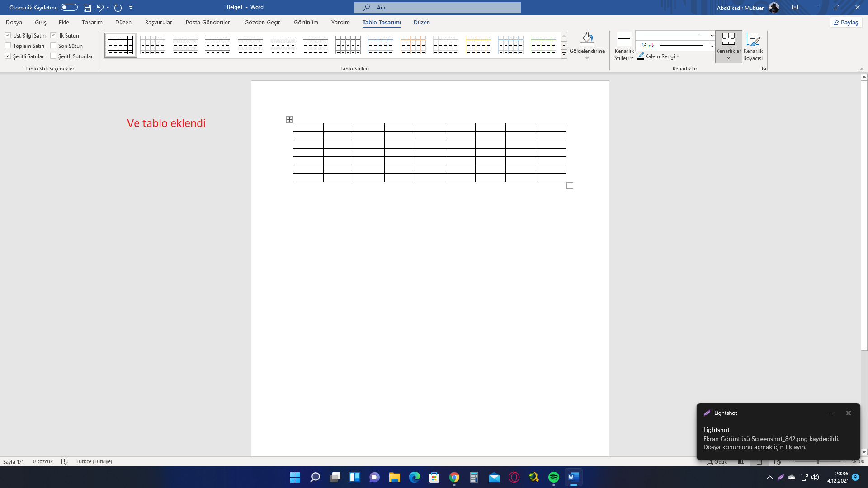
Task: Click the undo arrow icon
Action: click(100, 8)
